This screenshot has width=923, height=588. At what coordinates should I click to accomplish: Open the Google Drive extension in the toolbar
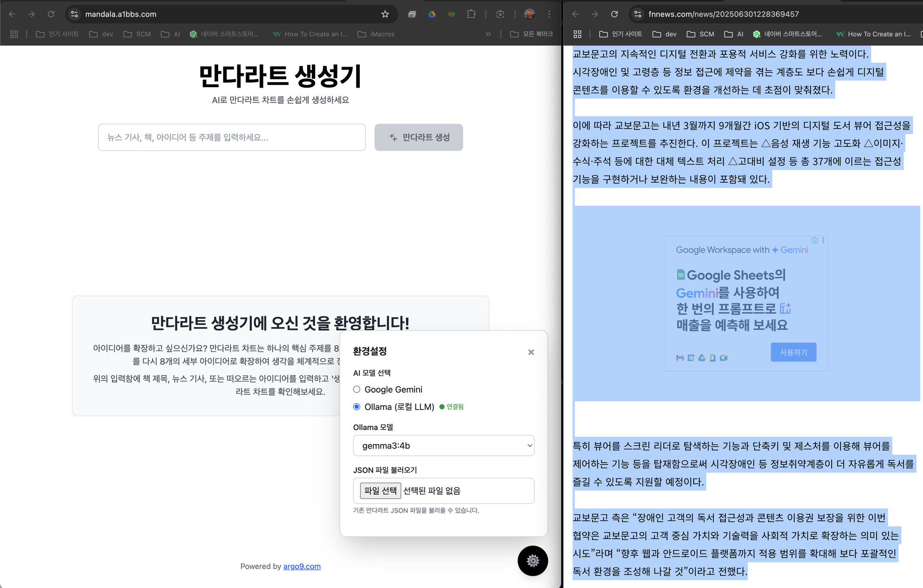(432, 14)
